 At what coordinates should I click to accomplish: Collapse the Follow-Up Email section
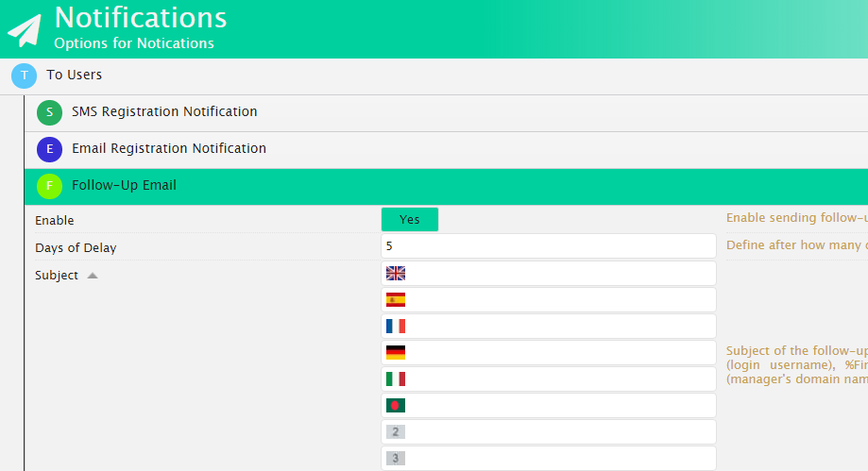pos(124,186)
